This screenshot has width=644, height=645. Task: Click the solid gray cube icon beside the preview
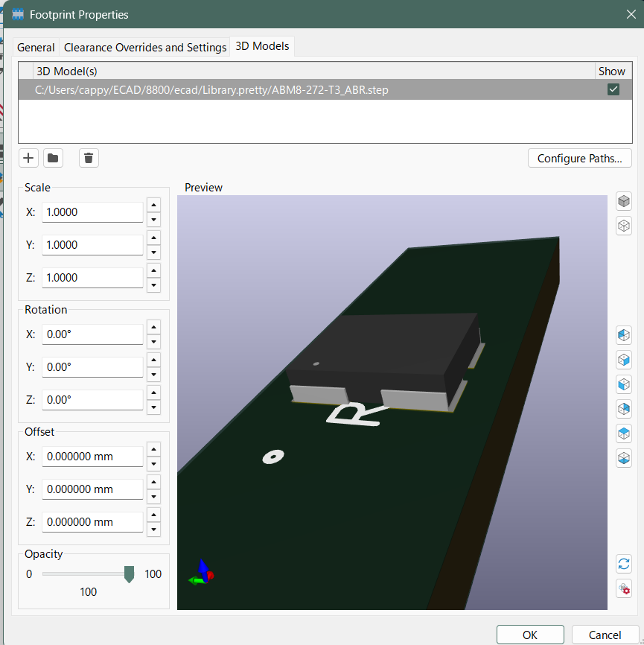pos(624,201)
